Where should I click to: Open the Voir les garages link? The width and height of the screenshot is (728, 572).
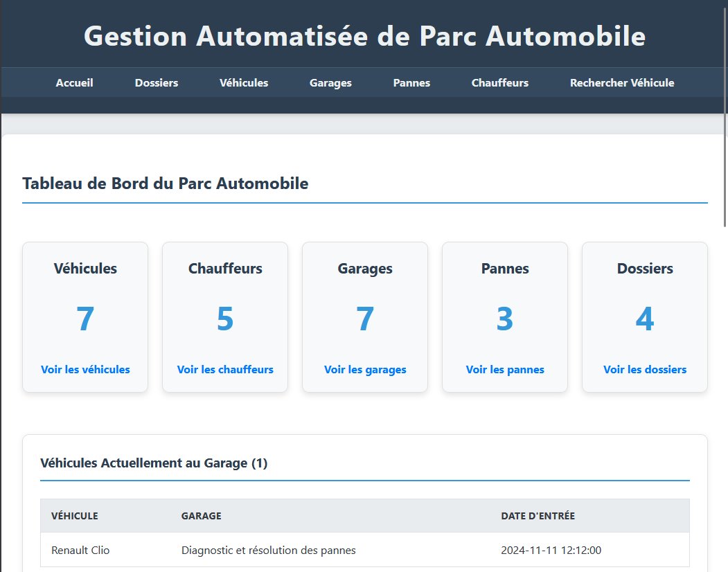[365, 370]
